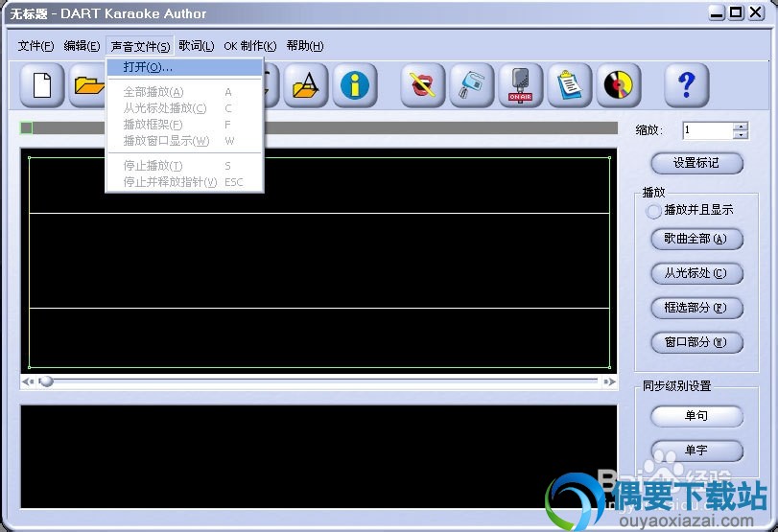Screen dimensions: 778x532
Task: Click the right arrow of the waveform scroll slider
Action: 609,382
